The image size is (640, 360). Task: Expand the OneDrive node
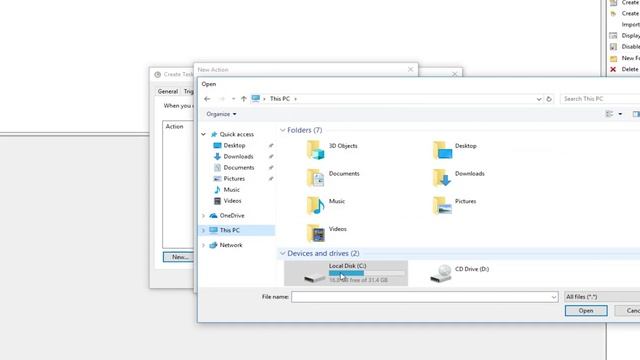click(203, 216)
